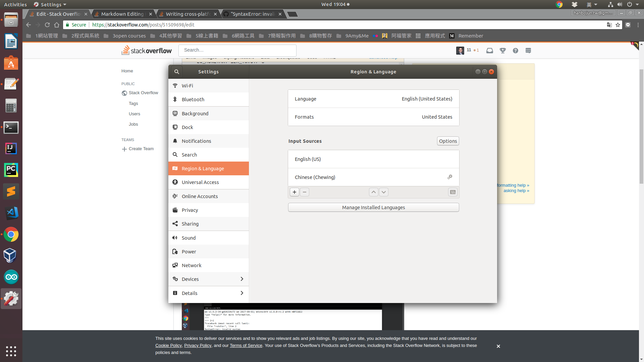The width and height of the screenshot is (644, 362).
Task: Click the Settings search magnifier button
Action: click(176, 72)
